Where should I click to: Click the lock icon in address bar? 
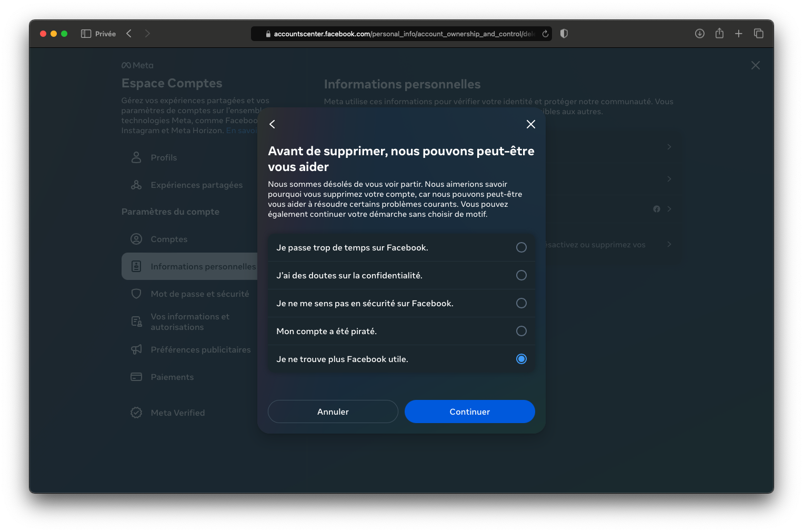pos(268,34)
